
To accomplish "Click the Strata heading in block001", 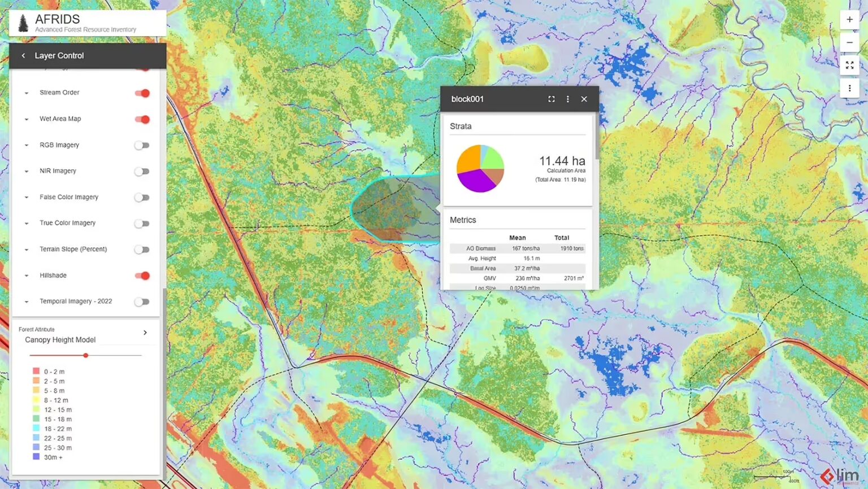I will [461, 126].
